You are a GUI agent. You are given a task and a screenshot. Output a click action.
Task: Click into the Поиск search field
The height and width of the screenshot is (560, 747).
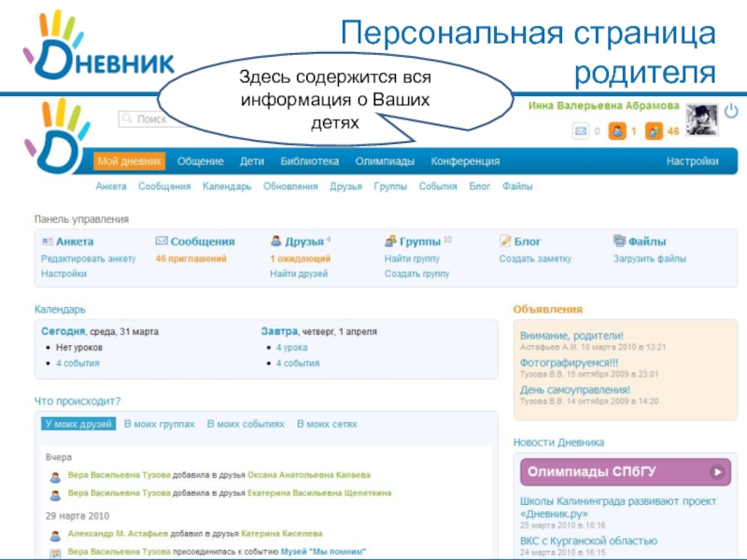(x=151, y=119)
